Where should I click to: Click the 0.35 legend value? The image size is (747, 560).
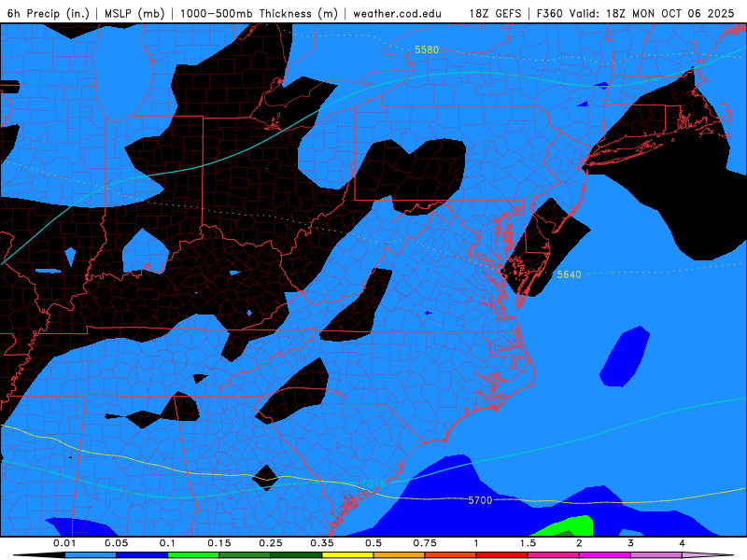[x=322, y=543]
